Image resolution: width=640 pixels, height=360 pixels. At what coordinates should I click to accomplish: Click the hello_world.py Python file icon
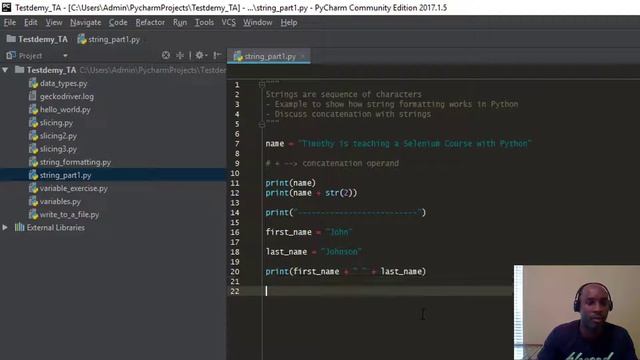point(33,109)
